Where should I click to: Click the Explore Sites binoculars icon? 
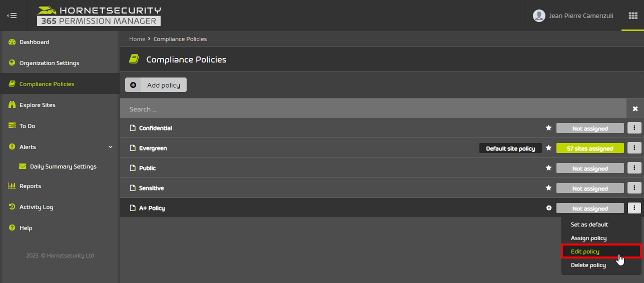pyautogui.click(x=12, y=105)
